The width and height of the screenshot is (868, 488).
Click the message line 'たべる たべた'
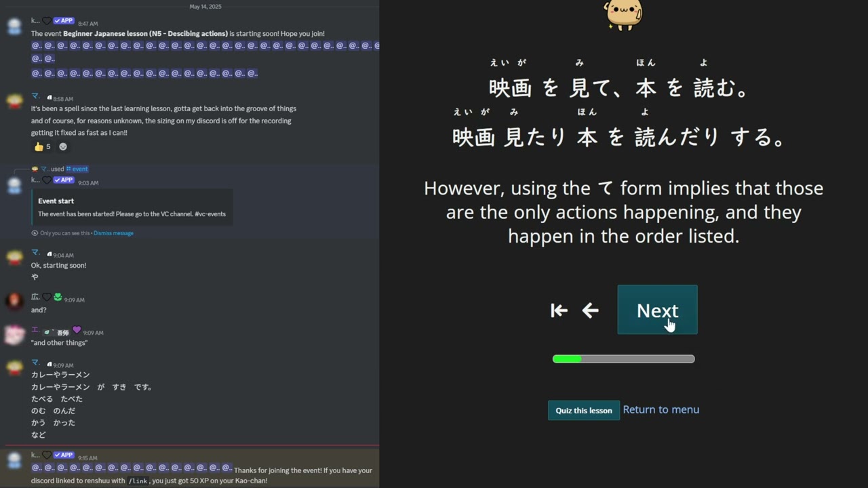(57, 399)
